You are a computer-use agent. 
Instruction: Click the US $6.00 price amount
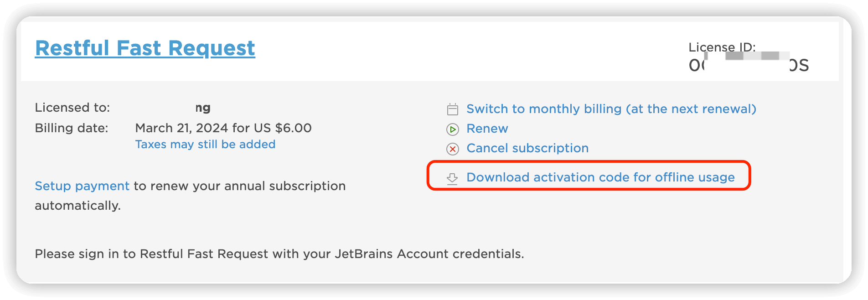[283, 128]
